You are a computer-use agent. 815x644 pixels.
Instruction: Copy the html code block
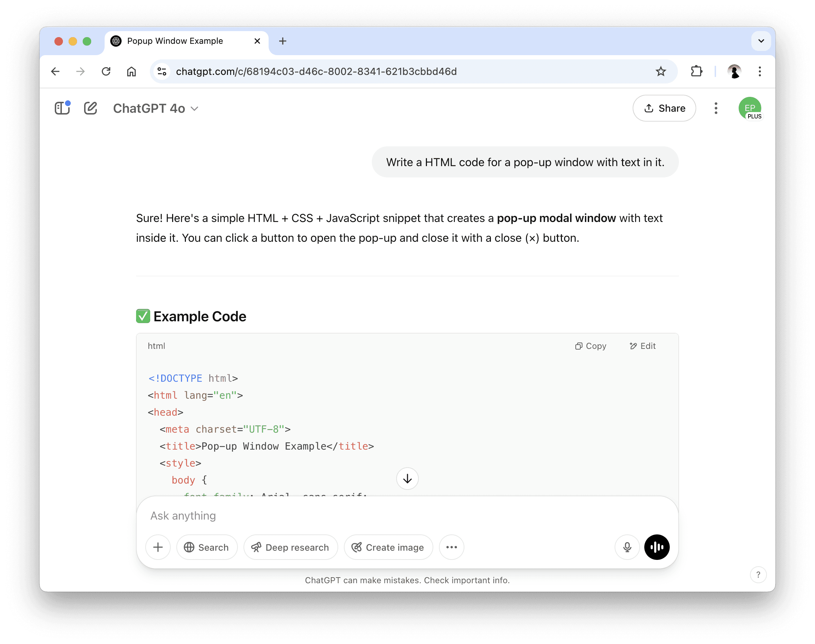[x=590, y=346]
